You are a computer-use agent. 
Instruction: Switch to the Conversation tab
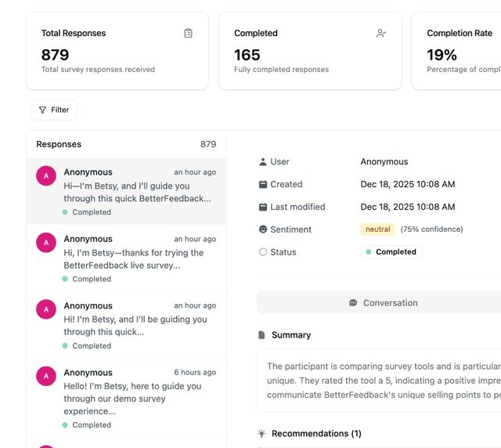[383, 303]
